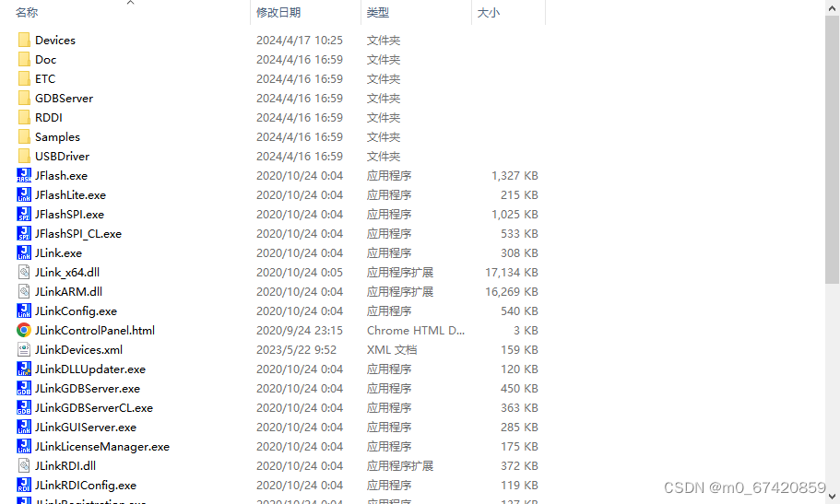840x504 pixels.
Task: Click the size value 1,327 KB
Action: [515, 175]
